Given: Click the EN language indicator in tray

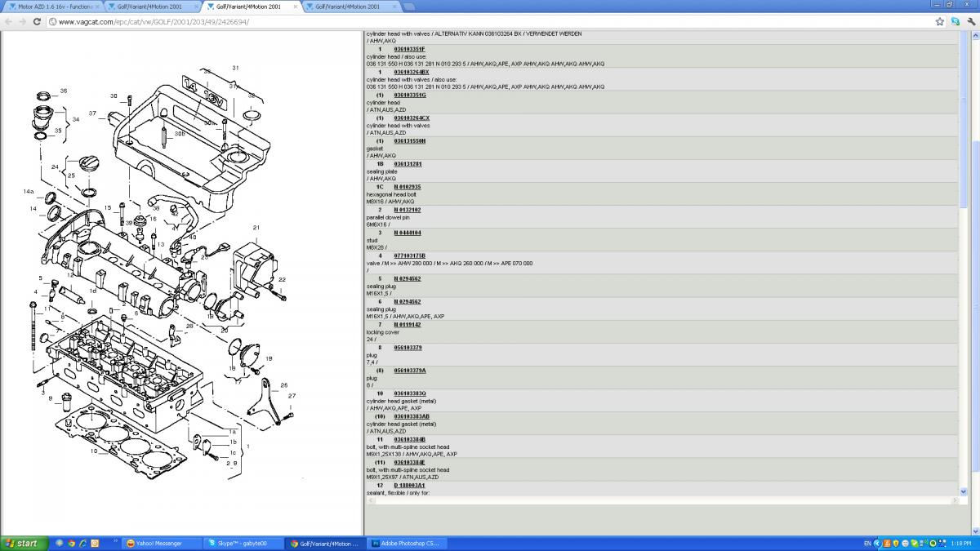Looking at the screenshot, I should pyautogui.click(x=867, y=543).
